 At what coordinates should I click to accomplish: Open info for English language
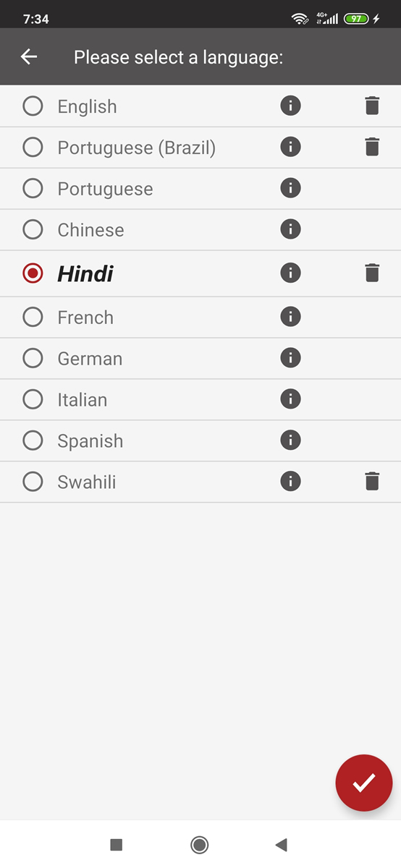[x=290, y=106]
